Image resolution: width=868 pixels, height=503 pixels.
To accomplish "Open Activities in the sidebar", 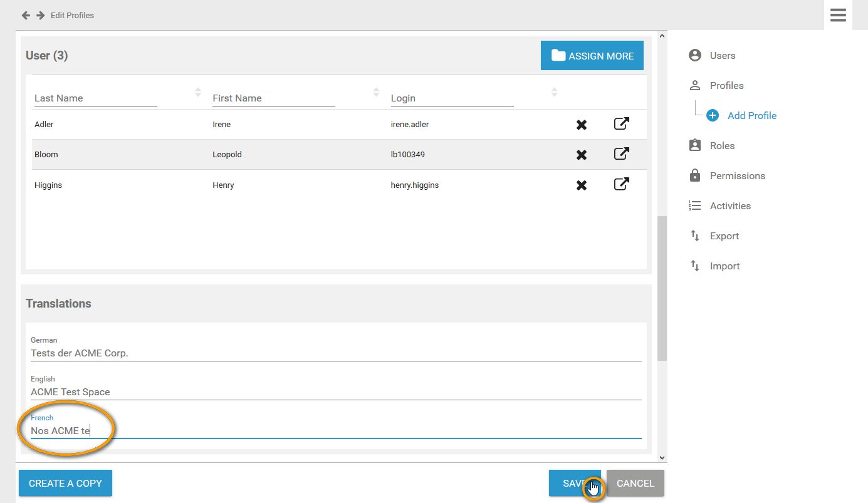I will click(729, 205).
